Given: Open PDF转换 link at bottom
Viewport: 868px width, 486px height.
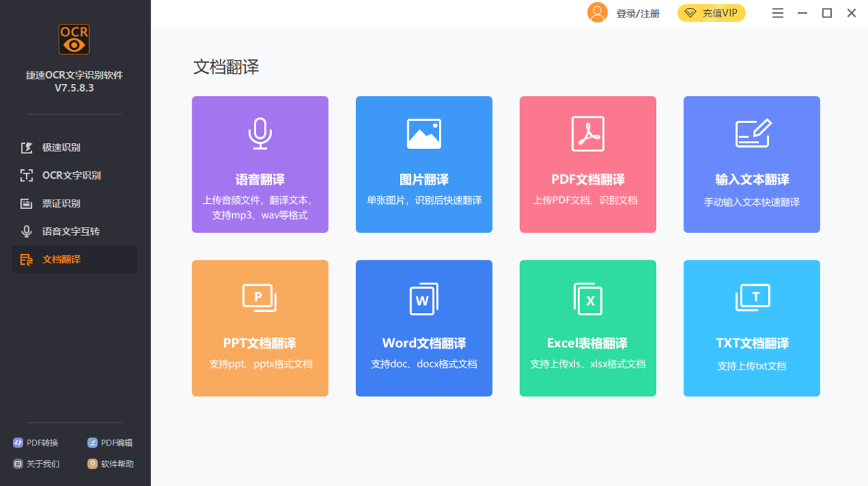Looking at the screenshot, I should click(36, 443).
